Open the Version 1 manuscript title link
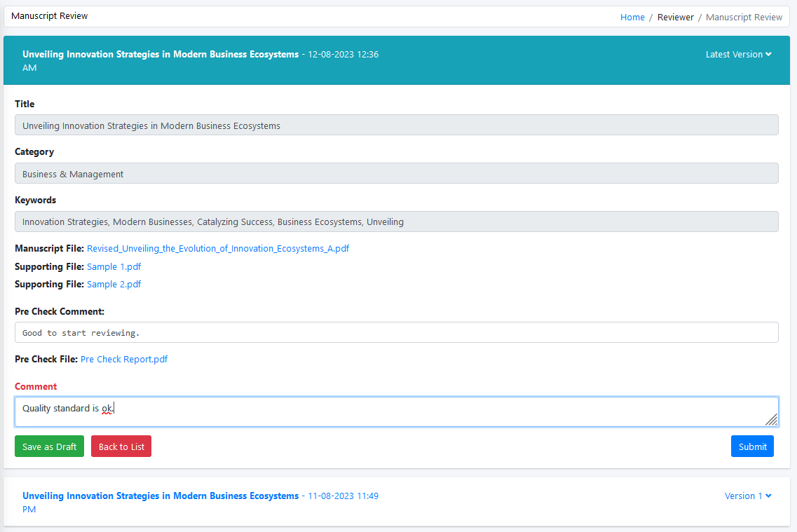 point(159,496)
